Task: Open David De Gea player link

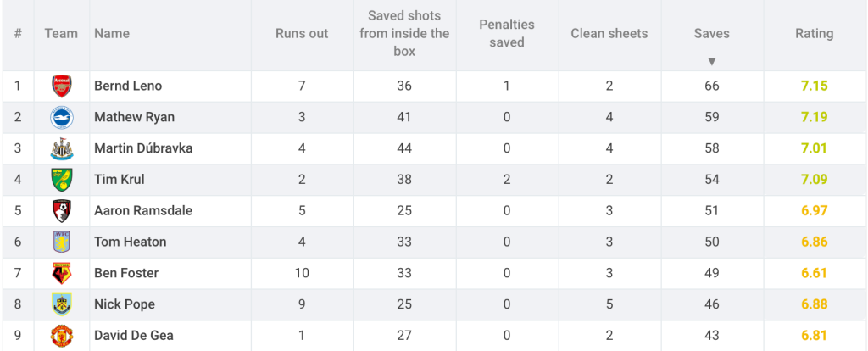Action: [133, 336]
